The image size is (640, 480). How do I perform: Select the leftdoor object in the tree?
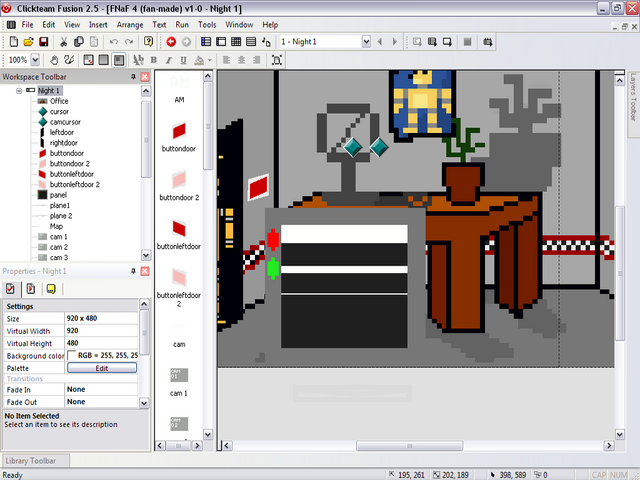(62, 132)
